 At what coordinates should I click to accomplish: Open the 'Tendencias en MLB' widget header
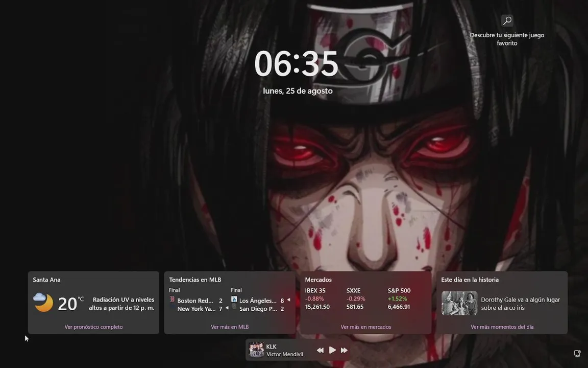pos(195,280)
